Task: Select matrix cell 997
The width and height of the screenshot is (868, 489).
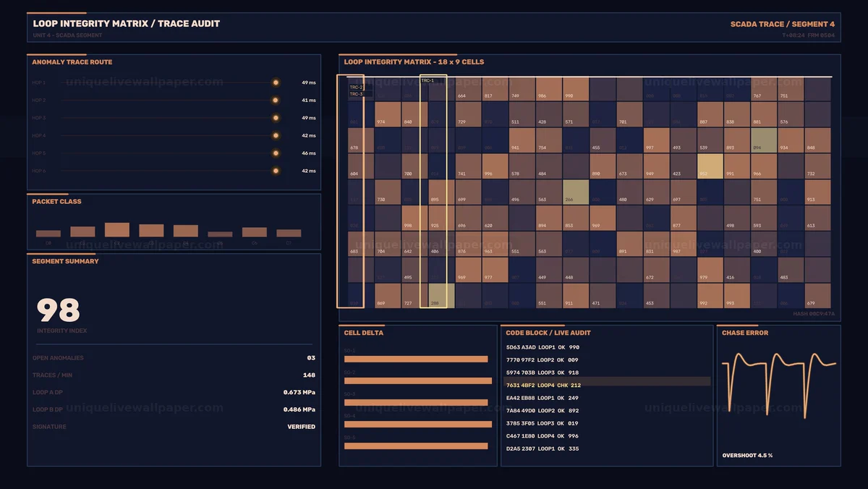Action: tap(656, 140)
